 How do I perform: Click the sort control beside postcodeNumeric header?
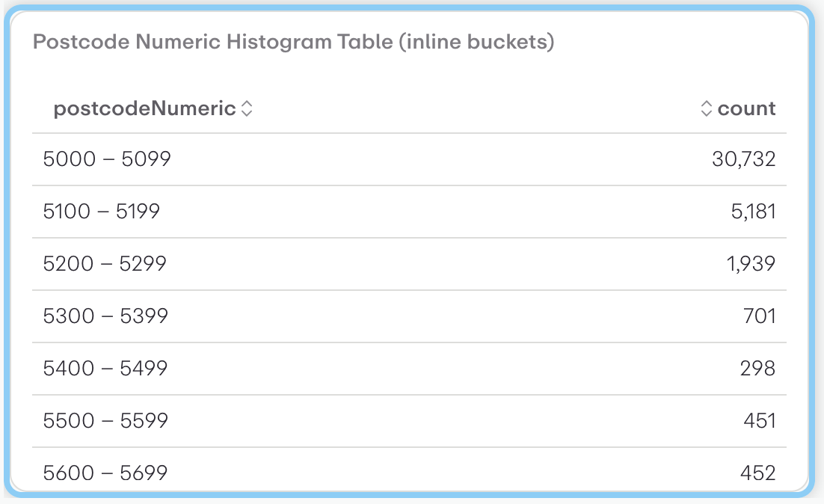(x=247, y=108)
